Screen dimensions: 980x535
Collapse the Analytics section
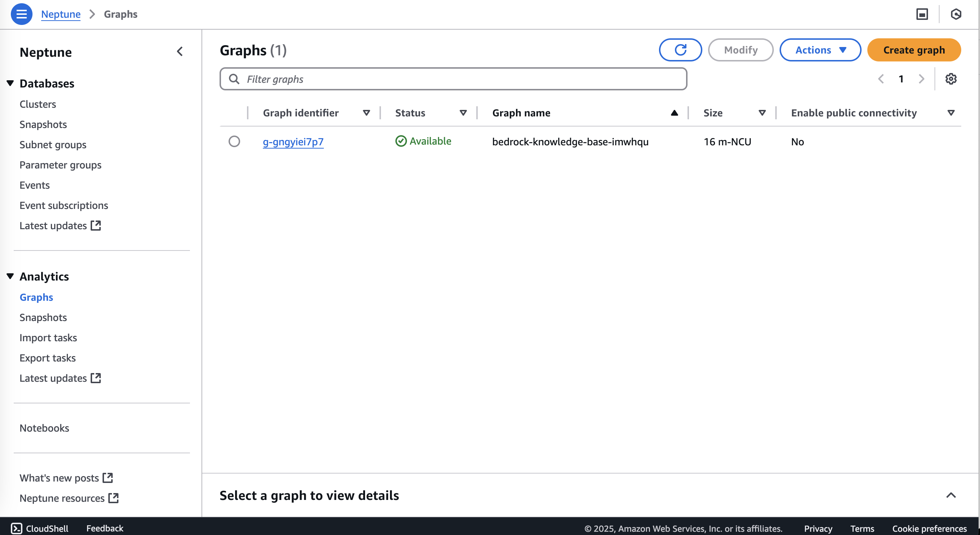(x=10, y=277)
